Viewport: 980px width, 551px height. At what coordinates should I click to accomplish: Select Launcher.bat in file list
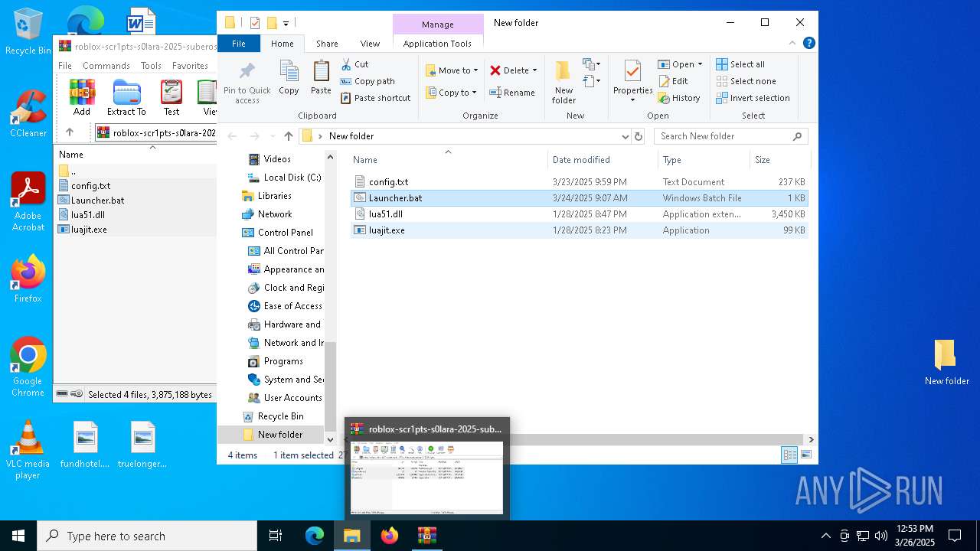tap(580, 198)
